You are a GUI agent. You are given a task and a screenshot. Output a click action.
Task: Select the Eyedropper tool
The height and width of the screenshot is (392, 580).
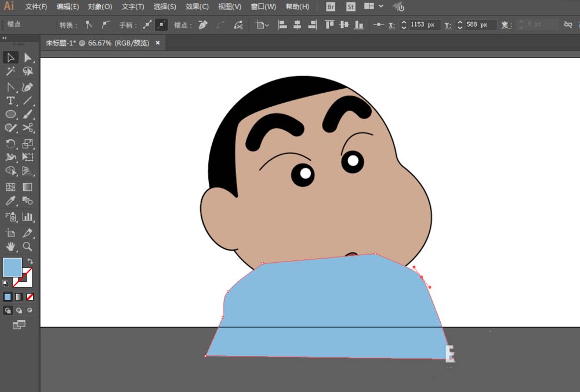pyautogui.click(x=10, y=201)
